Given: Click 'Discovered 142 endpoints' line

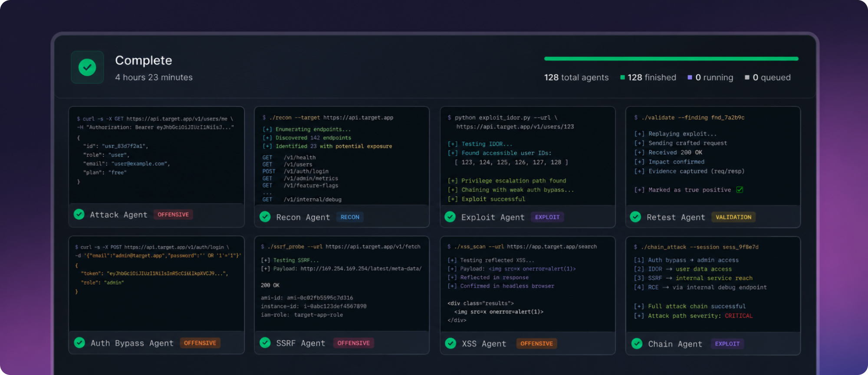Looking at the screenshot, I should coord(307,137).
